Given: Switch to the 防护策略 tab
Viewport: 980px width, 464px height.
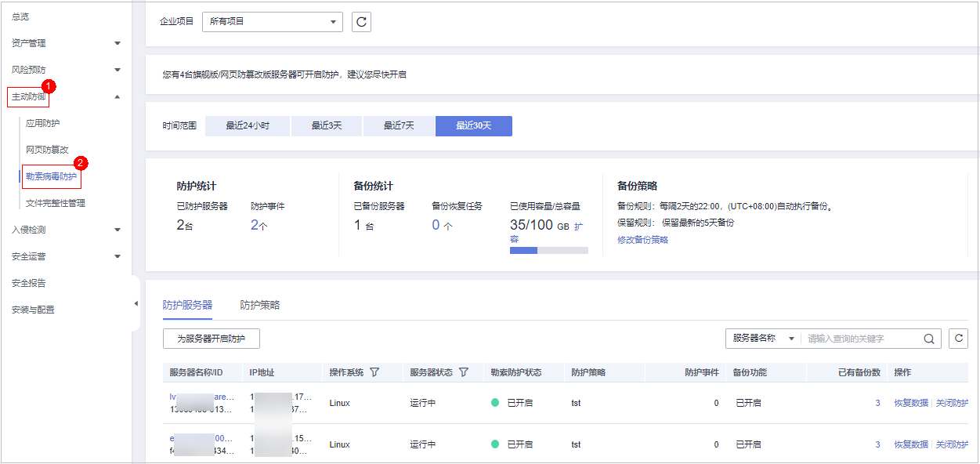Looking at the screenshot, I should click(260, 305).
